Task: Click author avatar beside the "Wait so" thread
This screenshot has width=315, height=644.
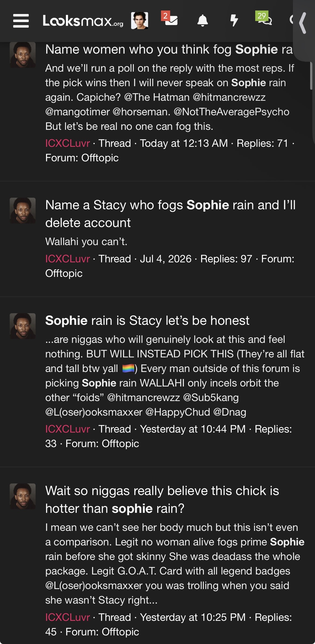Action: tap(23, 496)
